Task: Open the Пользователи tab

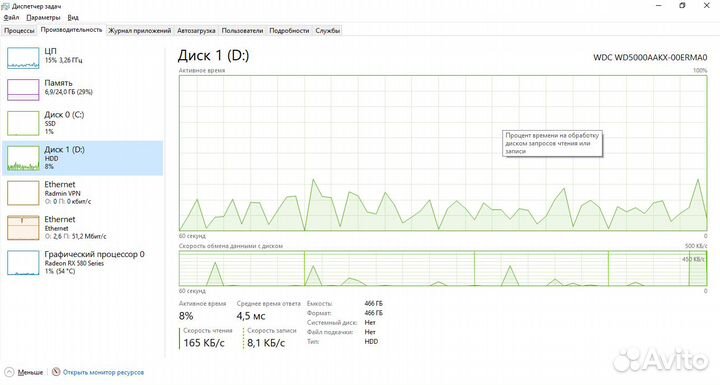Action: [x=242, y=30]
